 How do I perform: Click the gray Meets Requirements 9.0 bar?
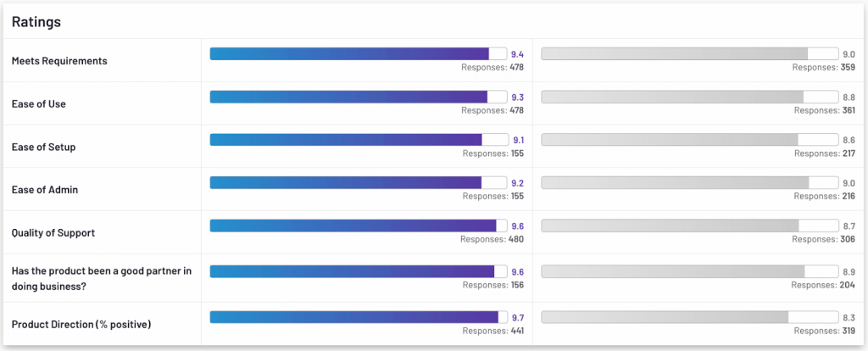pyautogui.click(x=675, y=53)
